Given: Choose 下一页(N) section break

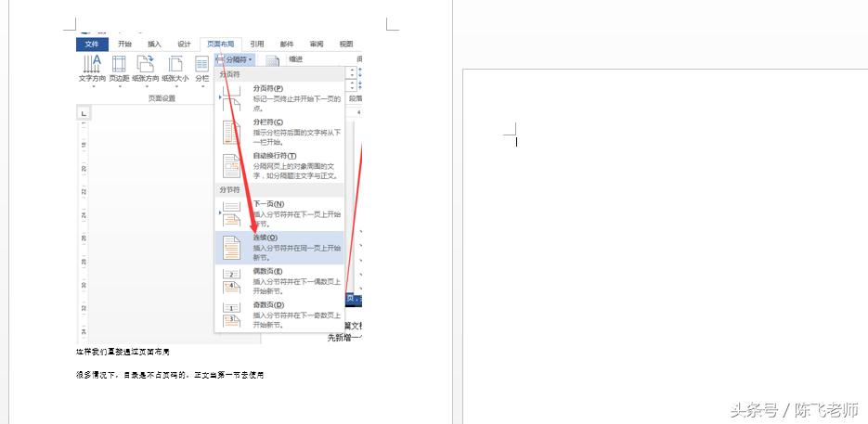Looking at the screenshot, I should click(279, 214).
